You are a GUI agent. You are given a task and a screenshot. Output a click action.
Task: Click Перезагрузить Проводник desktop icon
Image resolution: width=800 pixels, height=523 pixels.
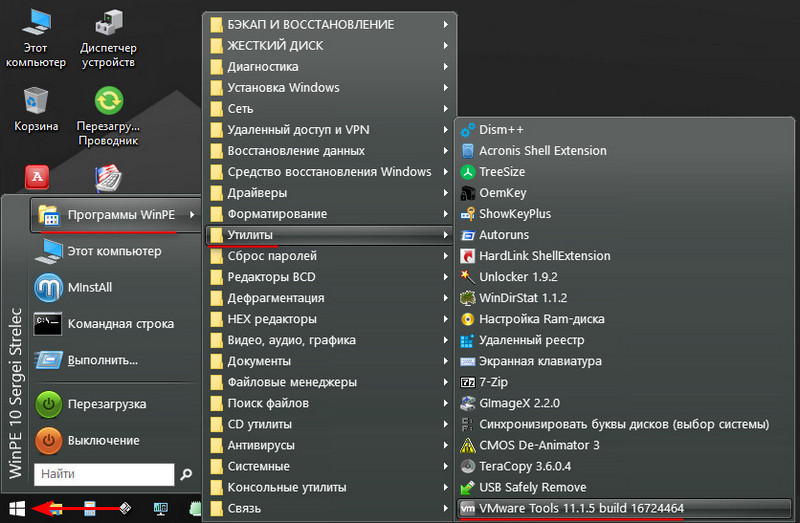(108, 116)
